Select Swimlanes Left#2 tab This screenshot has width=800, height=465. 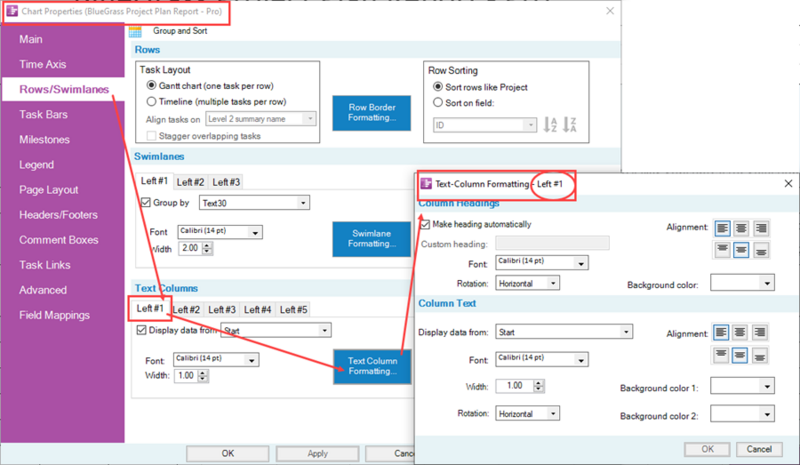point(190,182)
